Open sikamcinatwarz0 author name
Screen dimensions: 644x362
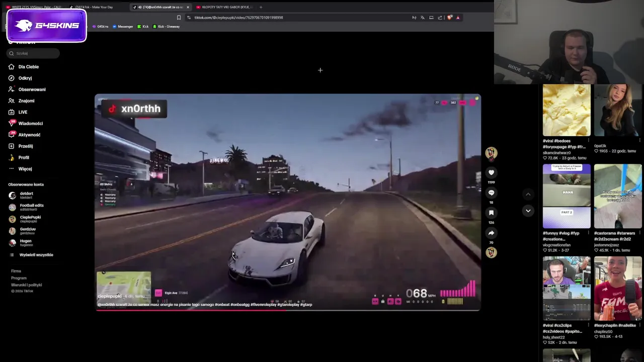[x=557, y=153]
